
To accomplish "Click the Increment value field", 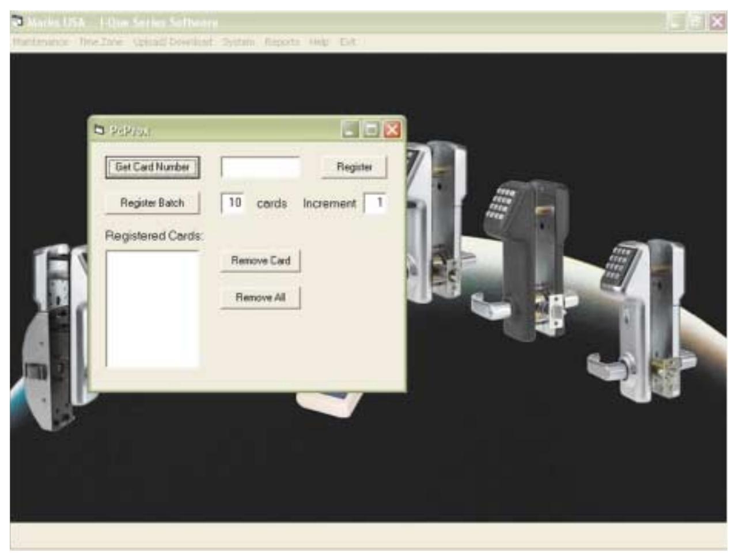I will coord(375,203).
